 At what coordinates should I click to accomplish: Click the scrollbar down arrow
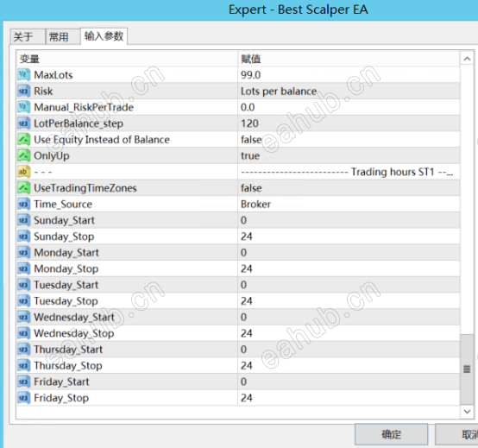coord(467,412)
